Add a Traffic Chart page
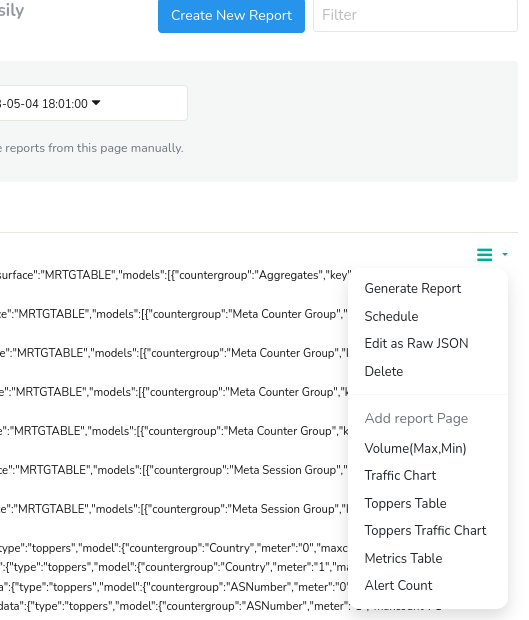This screenshot has width=529, height=620. [400, 475]
